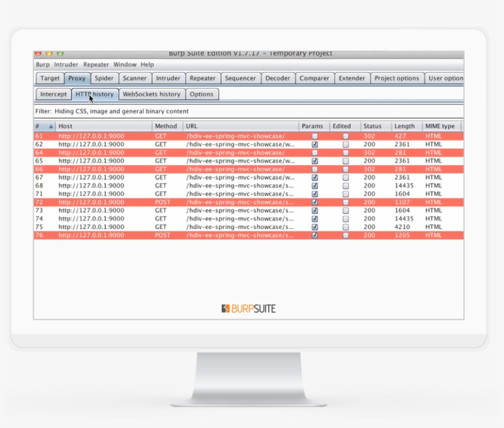
Task: Sort table by Edited column header
Action: click(x=345, y=126)
